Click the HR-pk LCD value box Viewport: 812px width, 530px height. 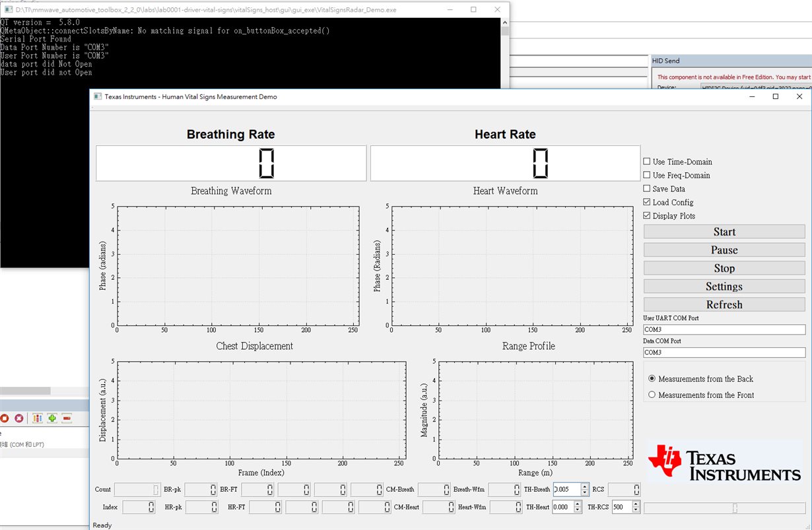tap(201, 507)
